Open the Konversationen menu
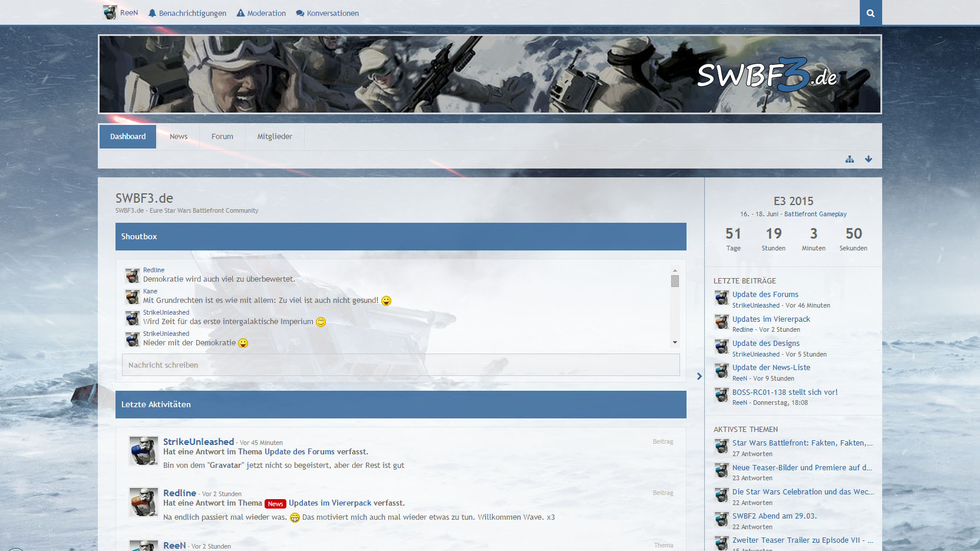 pyautogui.click(x=327, y=13)
